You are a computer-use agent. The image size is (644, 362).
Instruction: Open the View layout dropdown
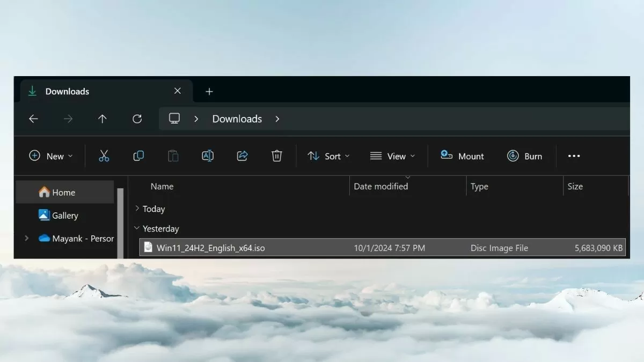(x=392, y=156)
